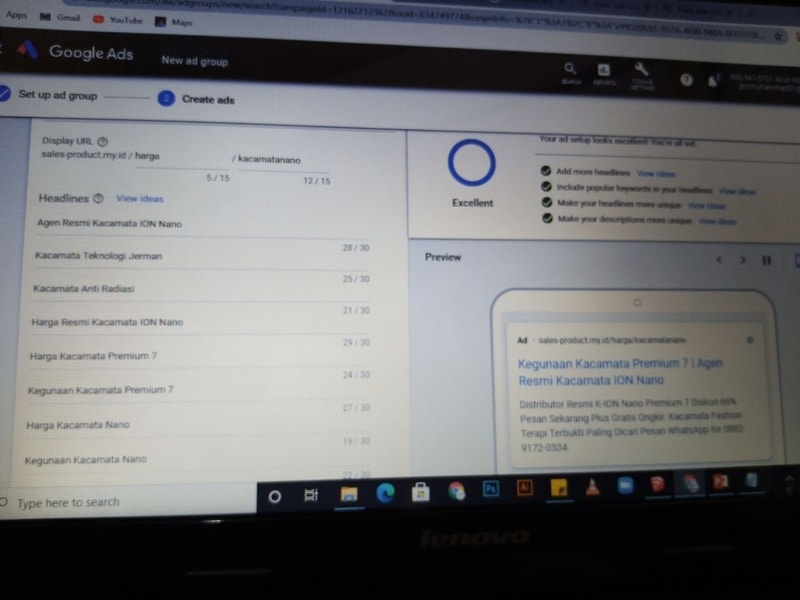This screenshot has height=600, width=800.
Task: Click the Help question mark icon
Action: point(686,79)
